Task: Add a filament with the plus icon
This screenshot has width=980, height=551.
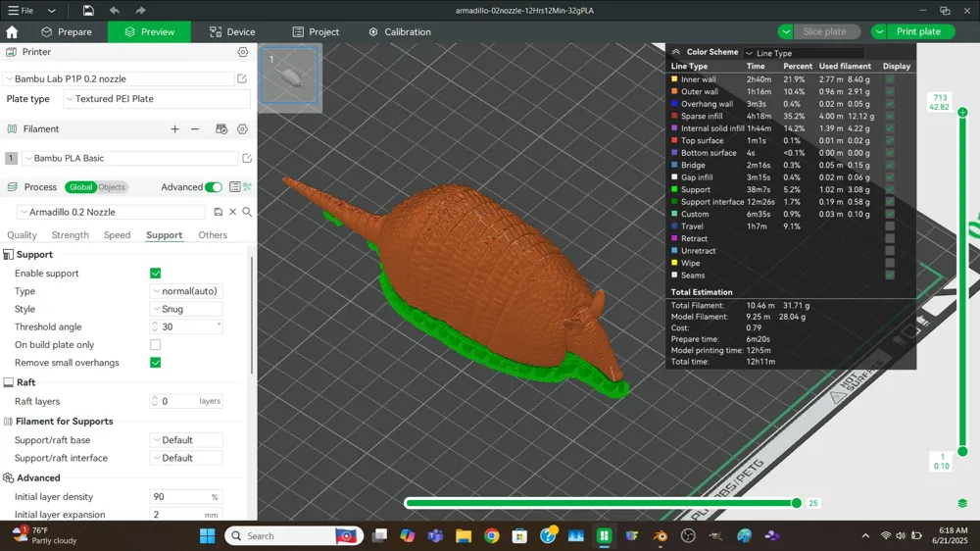Action: [175, 128]
